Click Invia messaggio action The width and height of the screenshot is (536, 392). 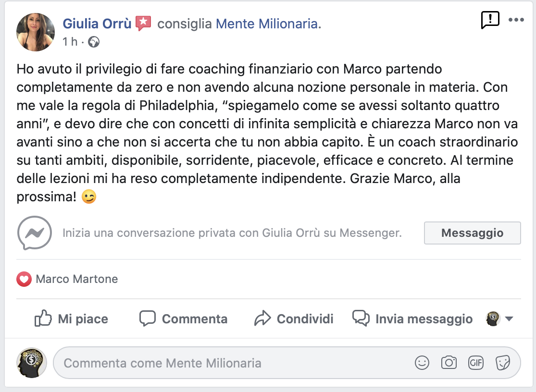tap(412, 319)
